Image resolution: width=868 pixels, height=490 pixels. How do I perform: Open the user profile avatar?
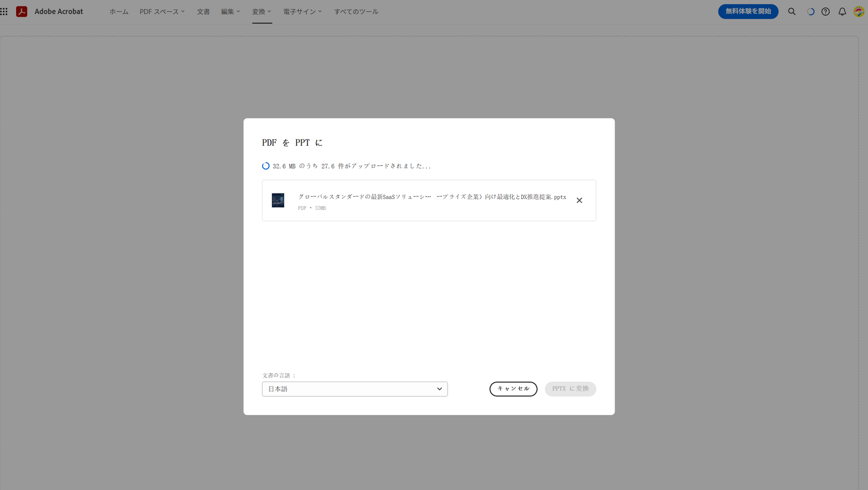859,11
